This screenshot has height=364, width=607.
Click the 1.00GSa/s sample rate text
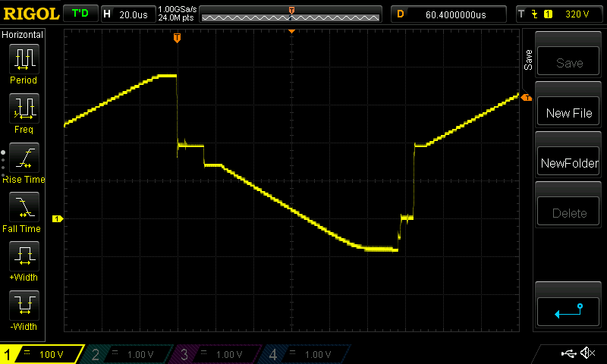click(x=178, y=9)
